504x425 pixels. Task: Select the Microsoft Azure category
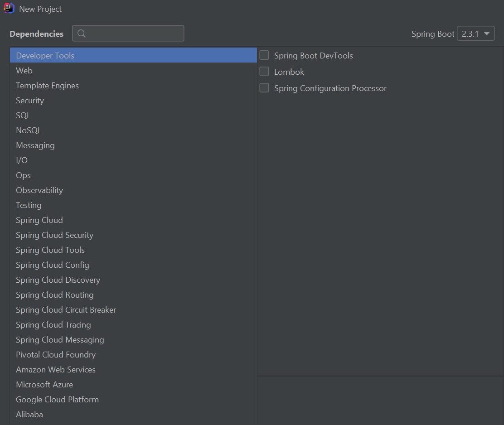point(133,385)
